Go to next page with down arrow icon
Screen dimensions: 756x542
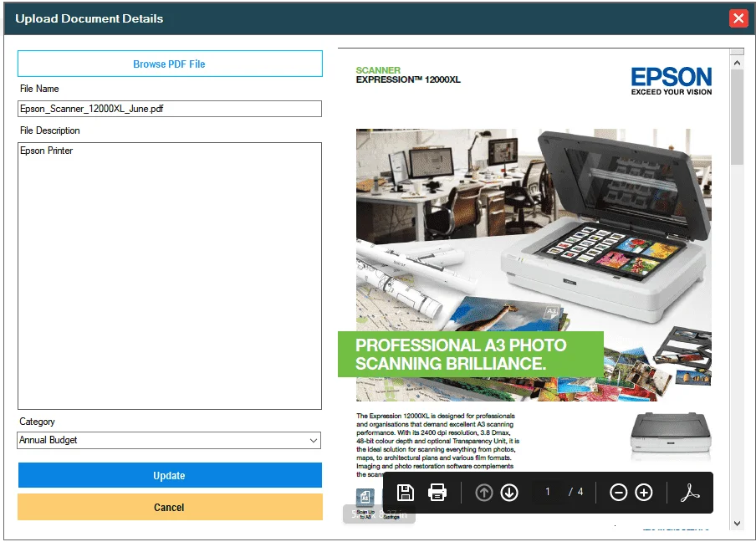point(509,493)
